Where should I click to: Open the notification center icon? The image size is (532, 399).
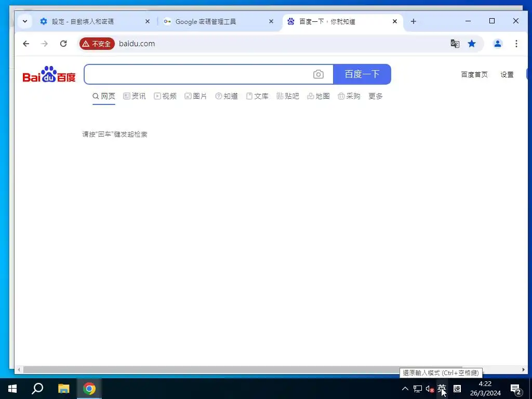[x=516, y=389]
